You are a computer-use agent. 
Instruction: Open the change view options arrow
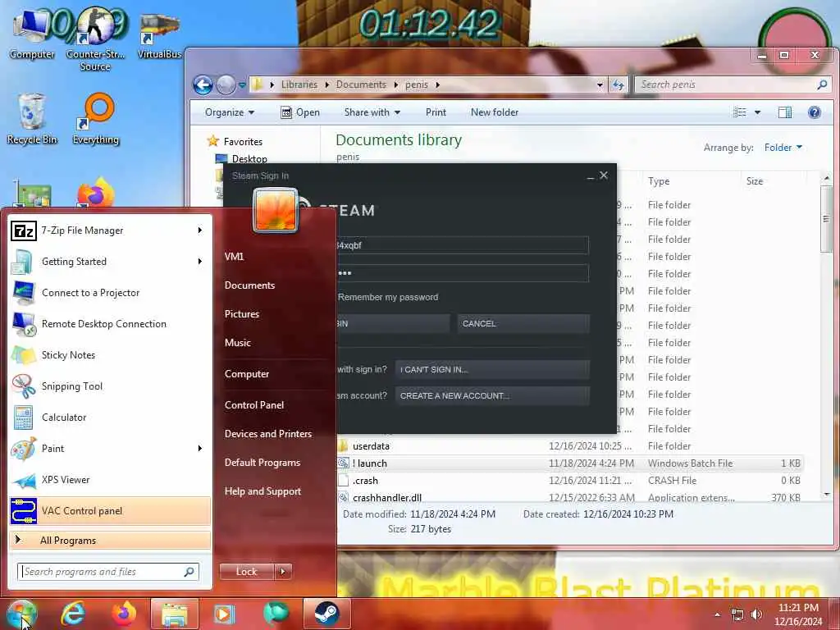[x=757, y=112]
